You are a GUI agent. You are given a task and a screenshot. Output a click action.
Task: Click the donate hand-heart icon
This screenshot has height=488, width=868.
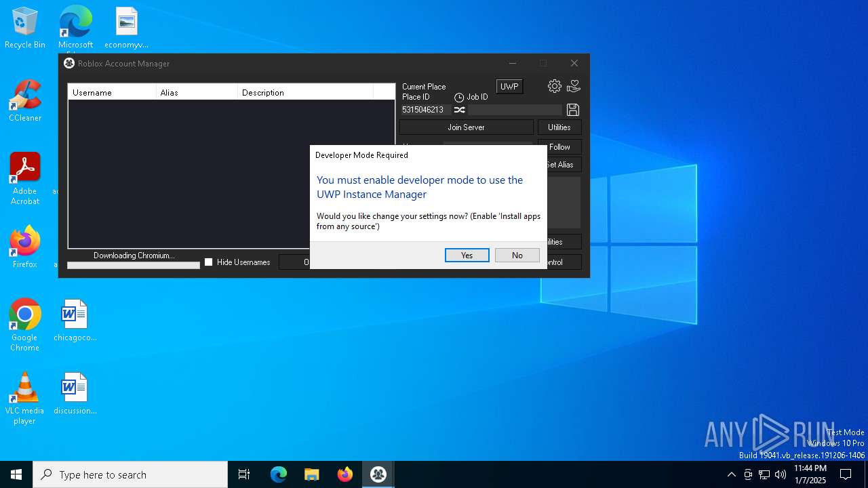(574, 86)
